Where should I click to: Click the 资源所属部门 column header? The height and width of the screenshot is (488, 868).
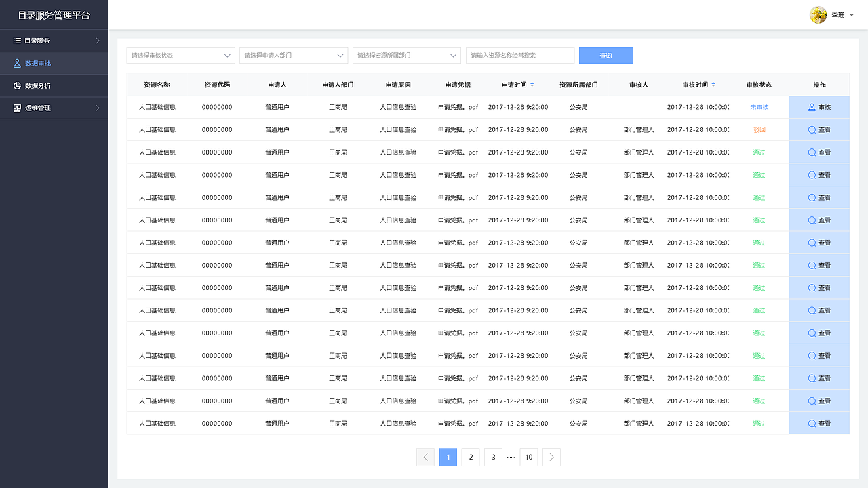pyautogui.click(x=578, y=85)
